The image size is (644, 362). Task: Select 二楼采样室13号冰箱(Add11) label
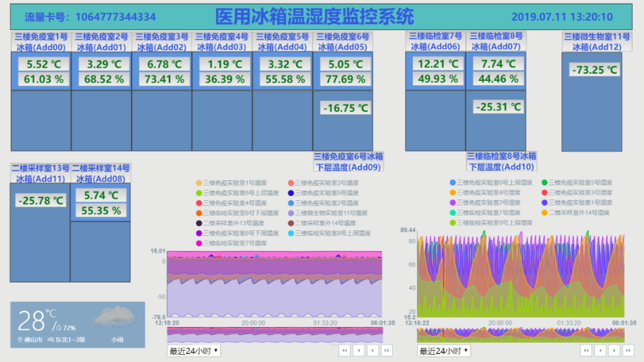(41, 174)
